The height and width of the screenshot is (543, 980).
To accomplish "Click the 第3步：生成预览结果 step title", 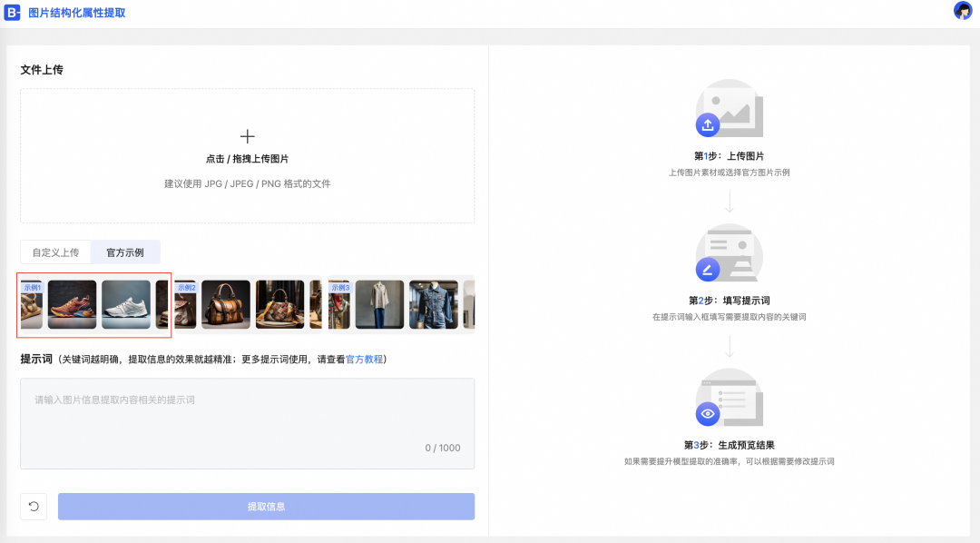I will coord(730,446).
